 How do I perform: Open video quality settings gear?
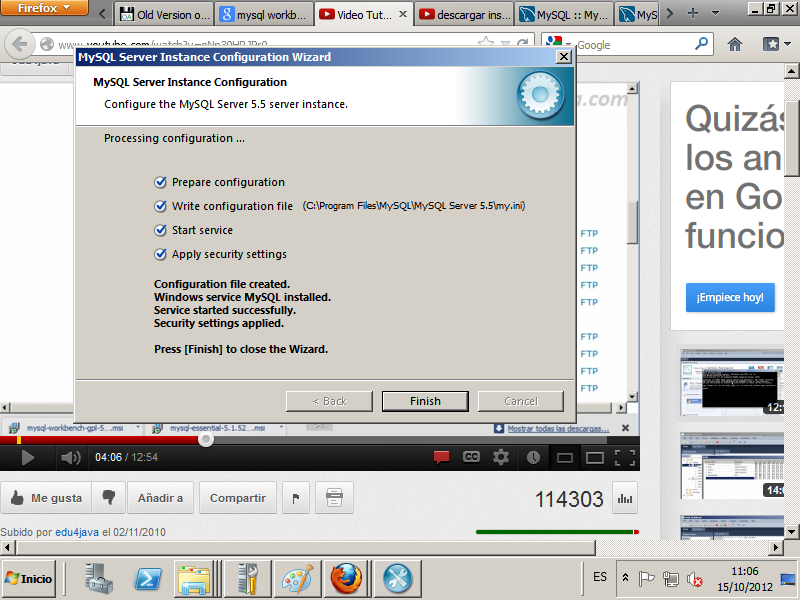(501, 457)
